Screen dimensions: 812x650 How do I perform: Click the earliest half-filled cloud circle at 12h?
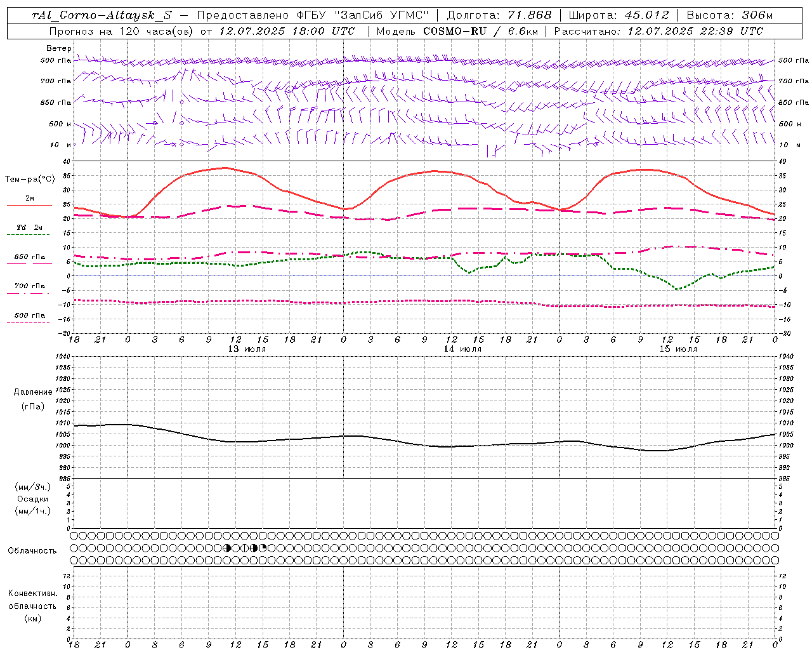[227, 548]
